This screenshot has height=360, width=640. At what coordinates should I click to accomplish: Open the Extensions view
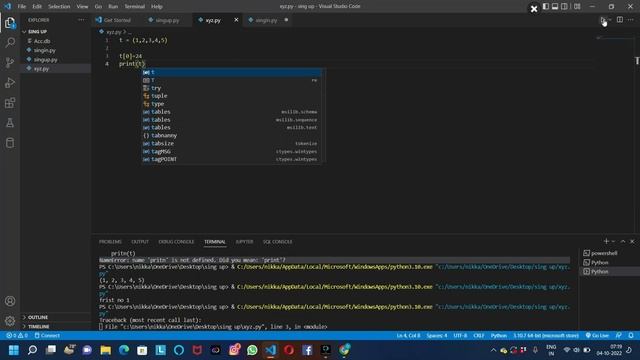click(x=10, y=102)
